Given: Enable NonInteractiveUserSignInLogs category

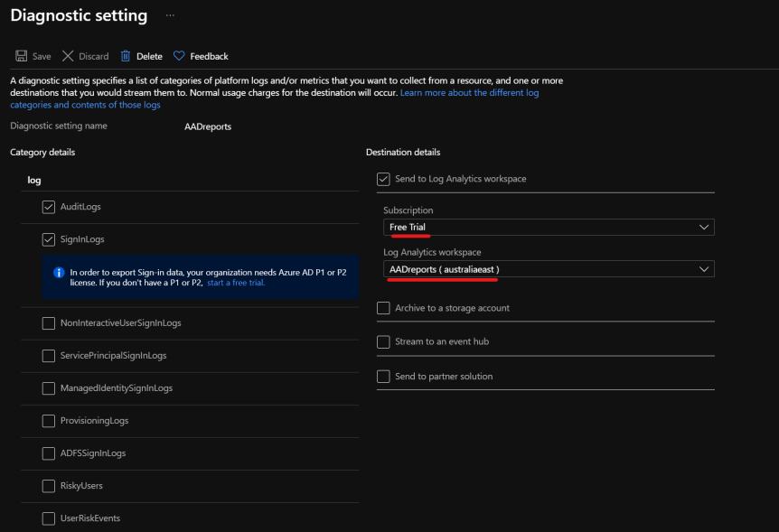Looking at the screenshot, I should (49, 323).
